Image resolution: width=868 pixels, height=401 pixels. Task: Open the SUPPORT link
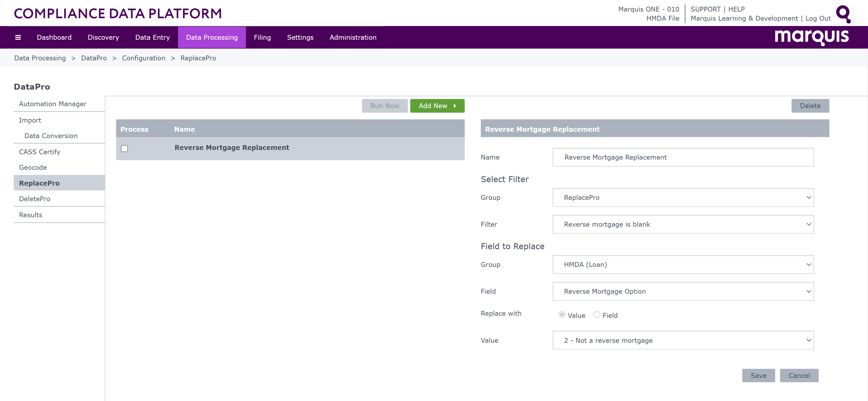coord(706,9)
